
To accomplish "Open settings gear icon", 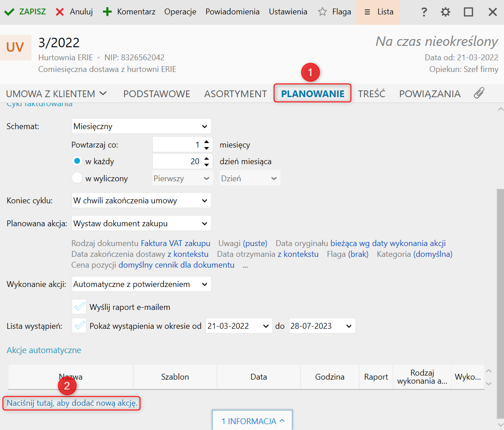I will click(446, 12).
